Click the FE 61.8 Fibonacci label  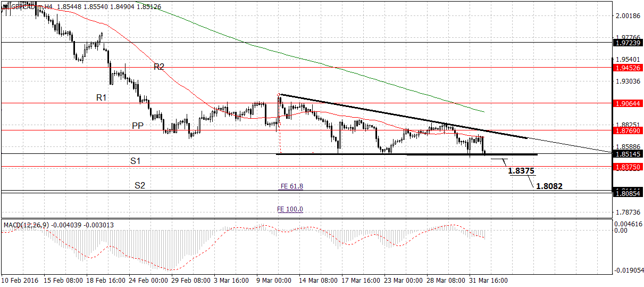[291, 186]
